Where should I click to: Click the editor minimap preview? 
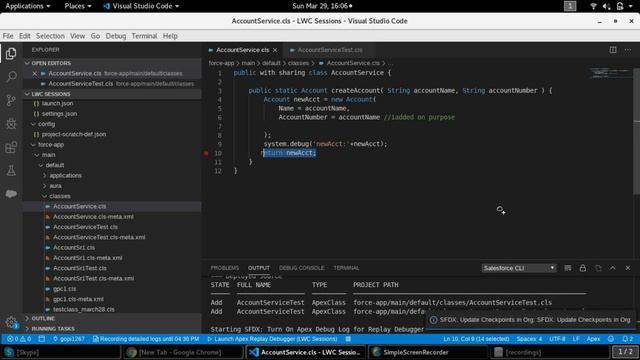tap(610, 74)
